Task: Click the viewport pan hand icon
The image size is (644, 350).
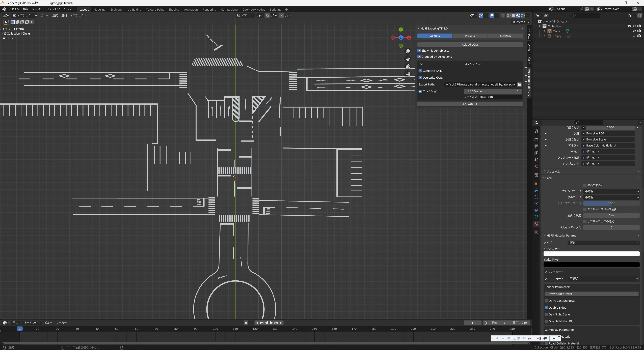Action: point(408,59)
